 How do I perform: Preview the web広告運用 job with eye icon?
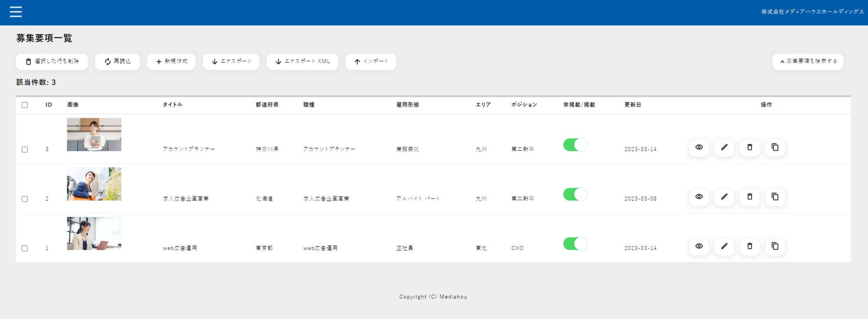[x=699, y=246]
